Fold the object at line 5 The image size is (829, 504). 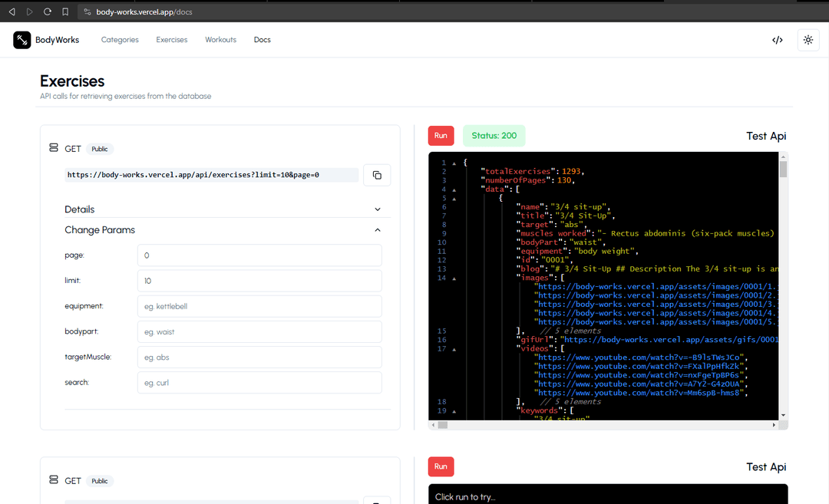(x=454, y=199)
